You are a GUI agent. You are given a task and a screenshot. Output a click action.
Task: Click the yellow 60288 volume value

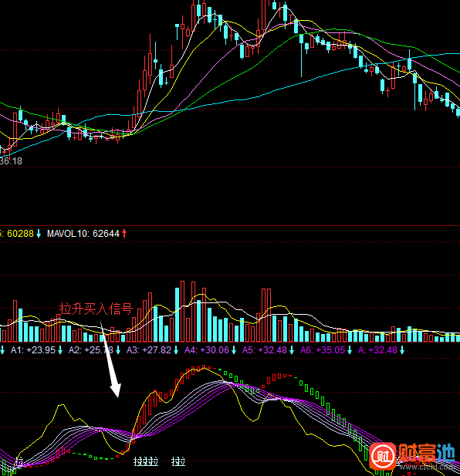click(20, 234)
